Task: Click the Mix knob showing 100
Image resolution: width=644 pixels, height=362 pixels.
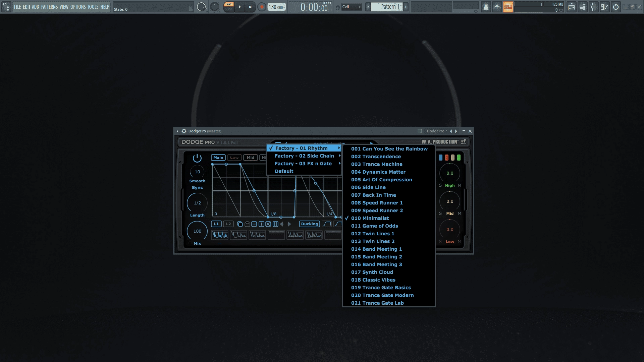Action: pos(197,231)
